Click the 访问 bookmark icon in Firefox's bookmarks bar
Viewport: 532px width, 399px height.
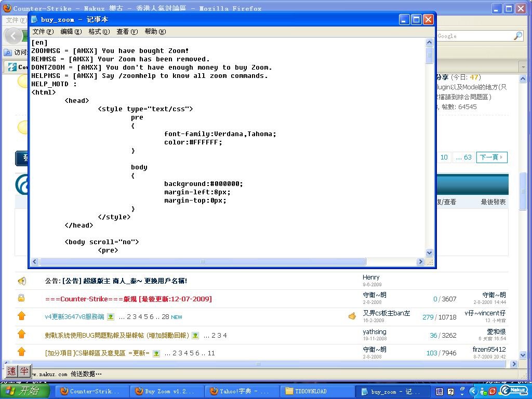[x=7, y=52]
